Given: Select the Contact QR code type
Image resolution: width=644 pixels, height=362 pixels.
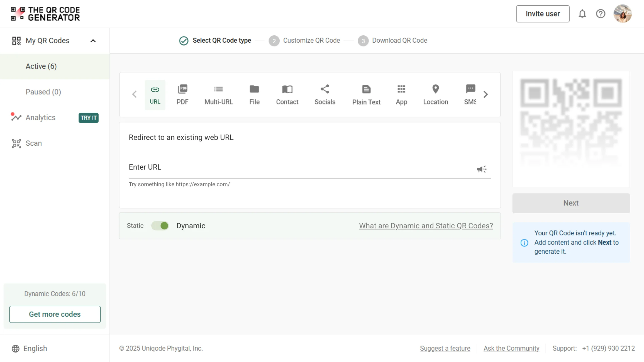Looking at the screenshot, I should [x=287, y=95].
